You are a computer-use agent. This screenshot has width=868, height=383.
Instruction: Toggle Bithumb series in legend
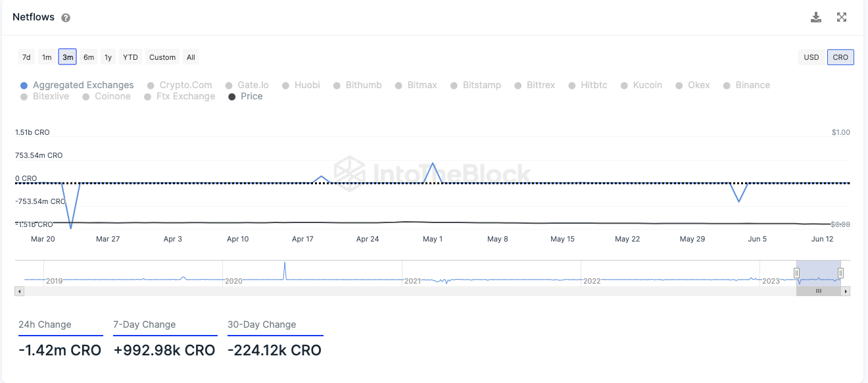tap(357, 85)
